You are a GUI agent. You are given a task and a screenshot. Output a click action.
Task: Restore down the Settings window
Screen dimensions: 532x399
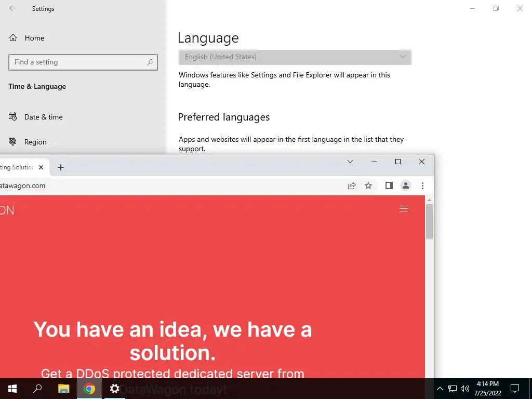click(496, 8)
